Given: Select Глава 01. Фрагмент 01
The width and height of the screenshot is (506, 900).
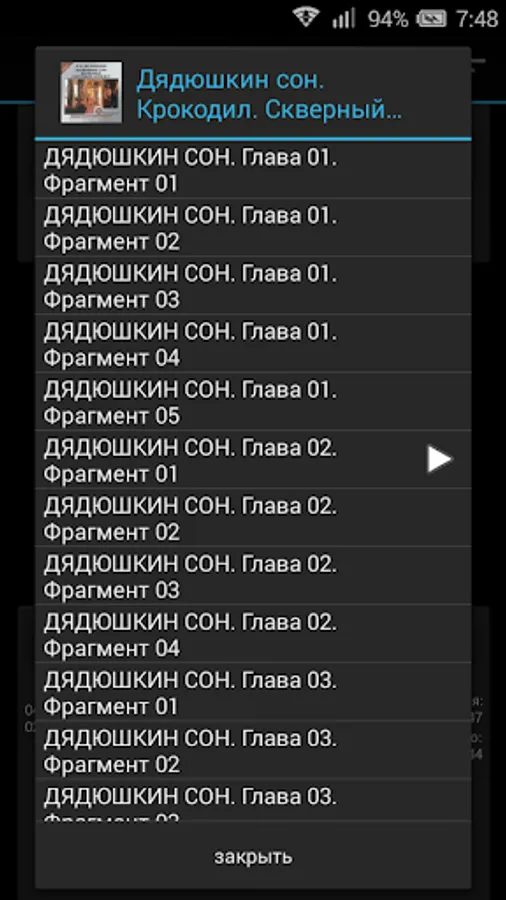Looking at the screenshot, I should tap(253, 170).
